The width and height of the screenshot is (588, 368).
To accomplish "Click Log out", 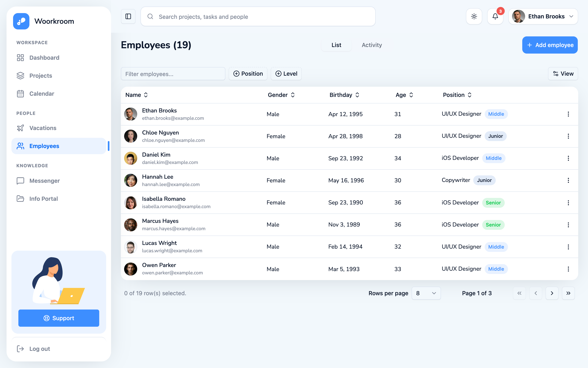I will (x=58, y=349).
